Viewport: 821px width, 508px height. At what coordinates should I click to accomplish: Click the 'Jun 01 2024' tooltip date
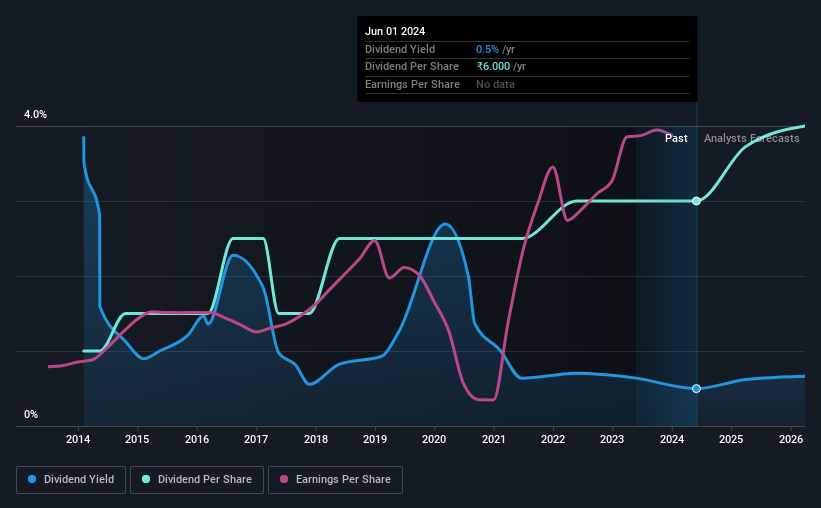click(x=395, y=31)
